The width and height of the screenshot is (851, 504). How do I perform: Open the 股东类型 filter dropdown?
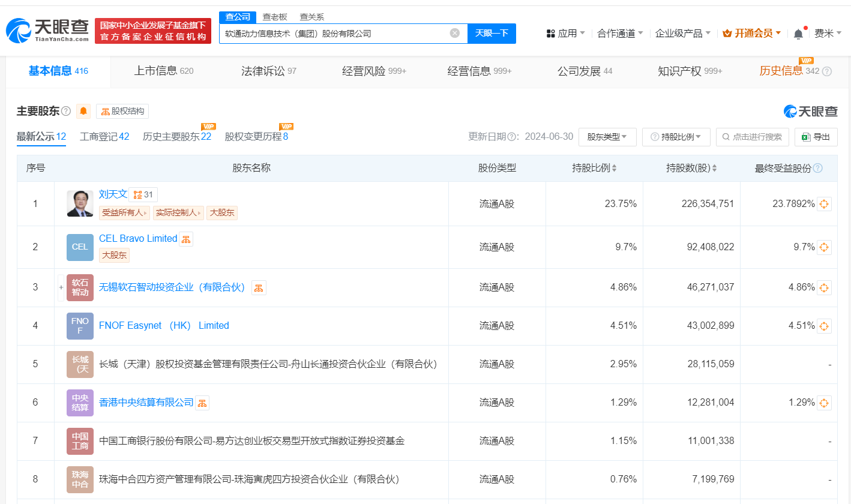click(607, 137)
